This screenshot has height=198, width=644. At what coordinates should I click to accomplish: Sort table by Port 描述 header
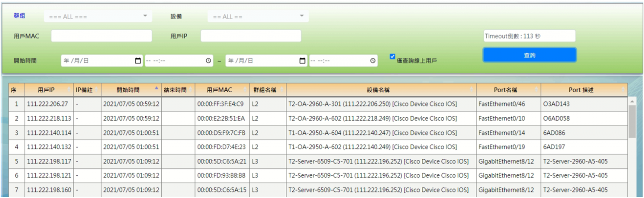coord(580,90)
